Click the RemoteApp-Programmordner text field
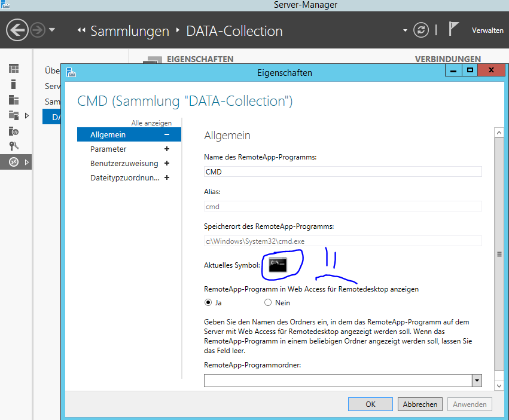 (338, 381)
